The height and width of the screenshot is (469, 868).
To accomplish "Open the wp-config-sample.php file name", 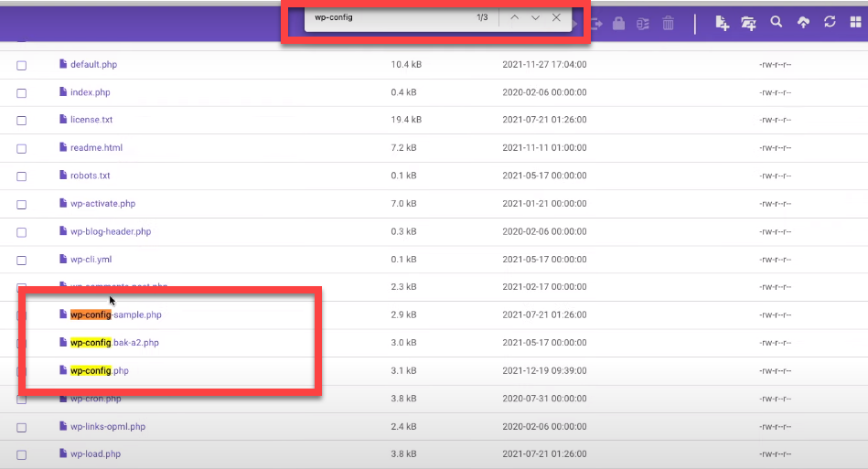I will [x=115, y=314].
